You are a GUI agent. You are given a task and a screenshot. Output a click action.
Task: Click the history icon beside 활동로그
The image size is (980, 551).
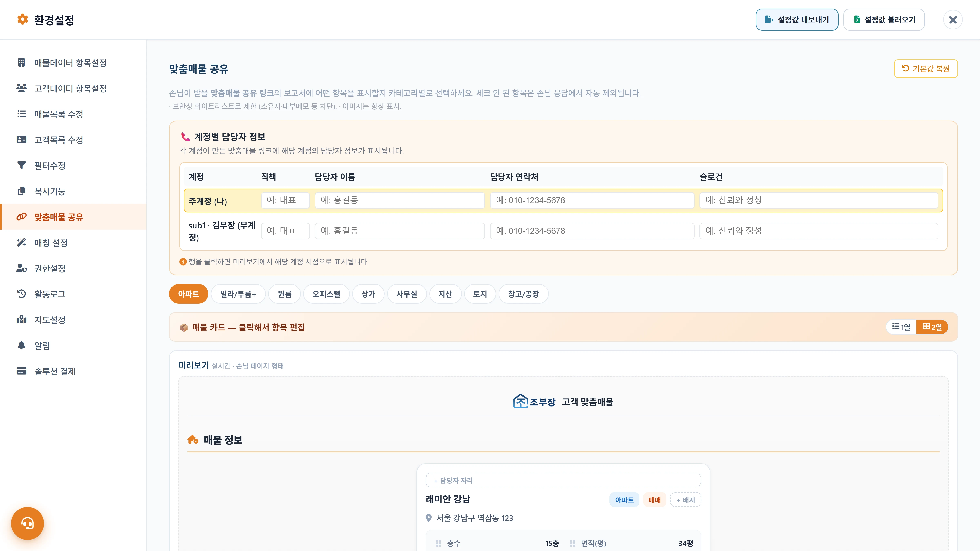click(21, 294)
